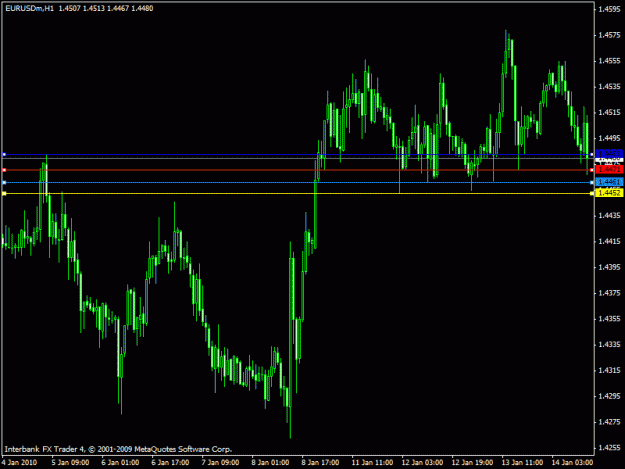The height and width of the screenshot is (469, 625).
Task: Click the 1.4555 price axis label
Action: click(609, 61)
